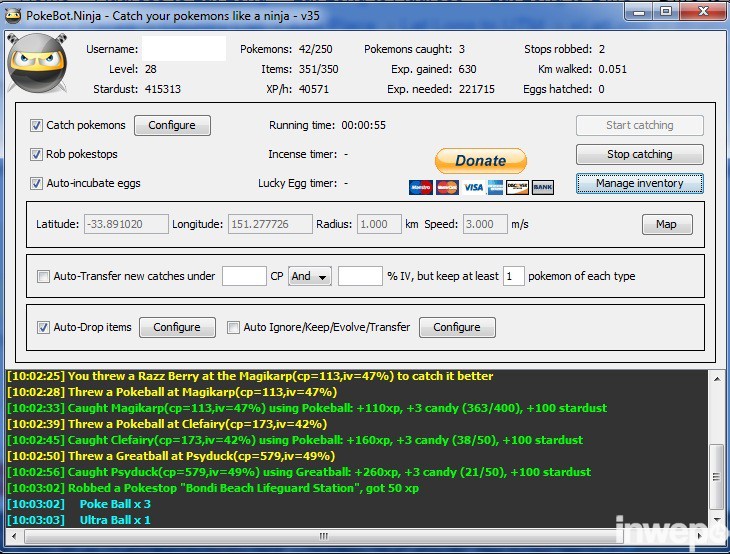Open Configure for Auto-Drop items

point(177,327)
